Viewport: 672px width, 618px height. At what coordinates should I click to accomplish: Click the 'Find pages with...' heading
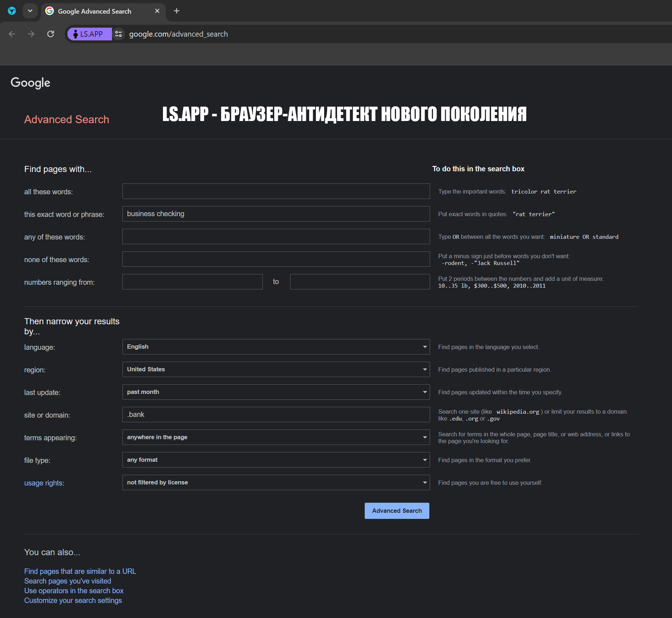(58, 169)
